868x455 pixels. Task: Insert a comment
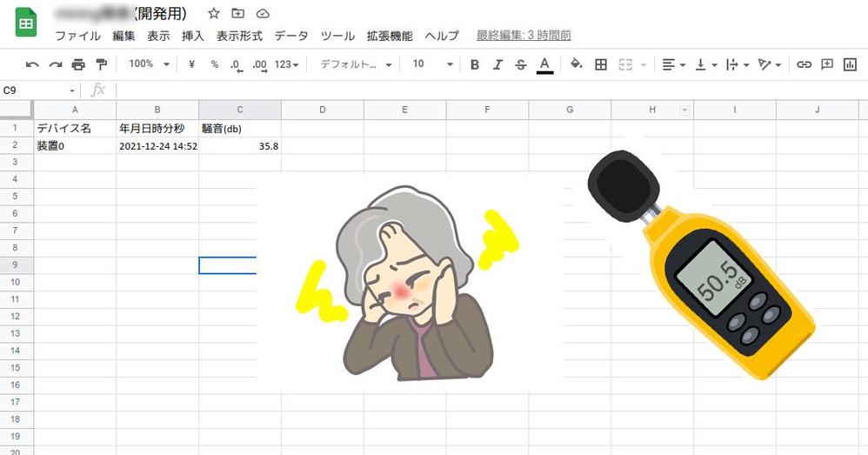tap(827, 64)
